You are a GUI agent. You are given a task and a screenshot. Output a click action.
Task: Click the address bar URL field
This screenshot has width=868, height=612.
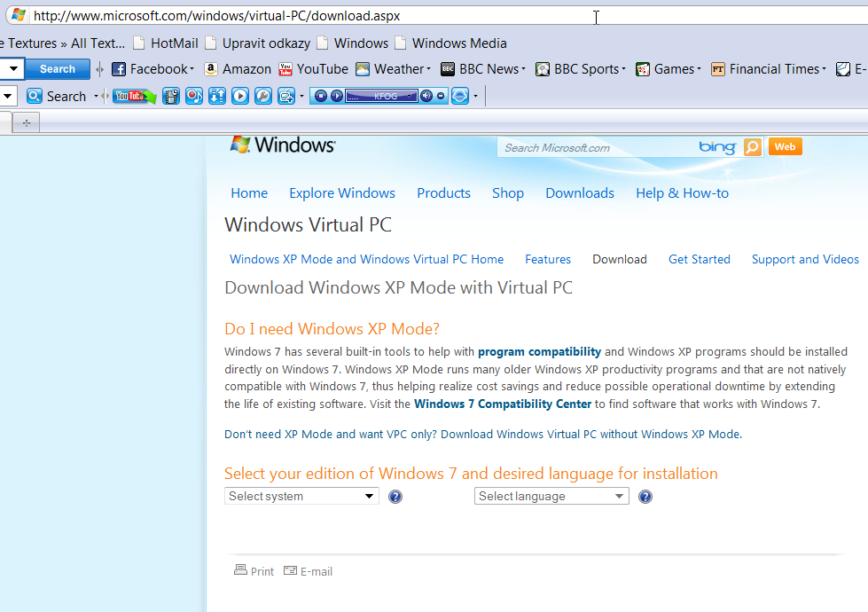click(442, 15)
